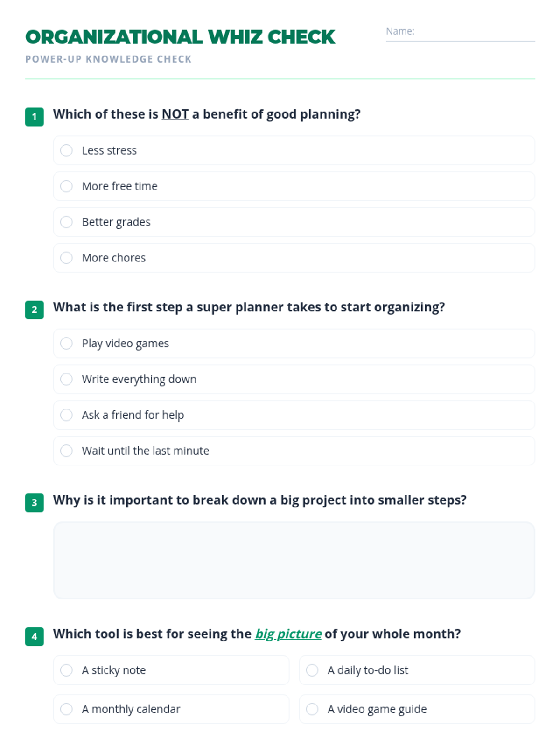Select "A sticky note" option
This screenshot has height=747, width=560.
(x=67, y=670)
